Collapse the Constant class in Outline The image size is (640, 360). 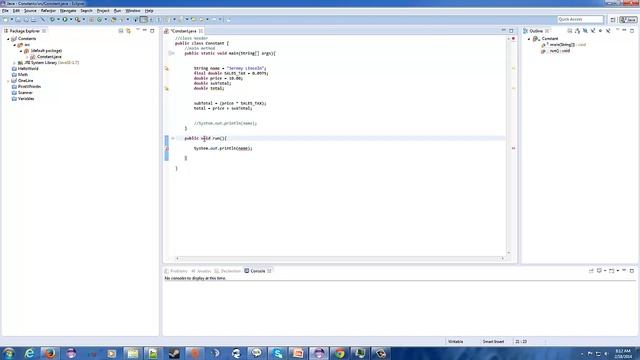(529, 39)
